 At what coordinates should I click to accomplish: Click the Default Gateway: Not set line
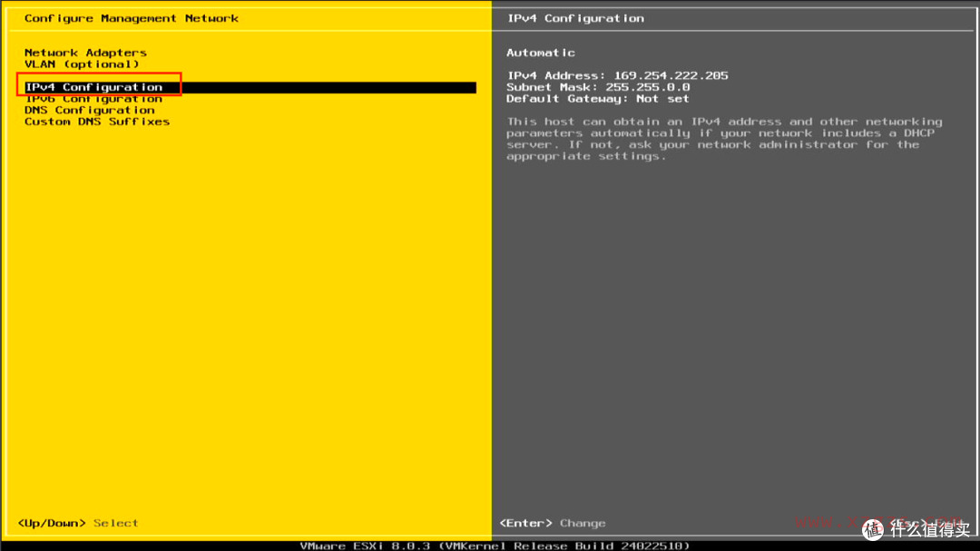(x=598, y=98)
